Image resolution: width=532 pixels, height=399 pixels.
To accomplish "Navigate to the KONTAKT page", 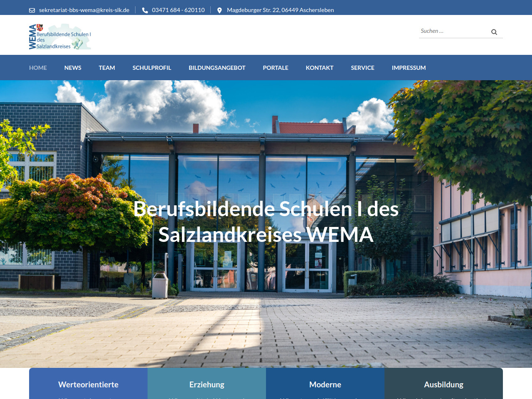I will 320,68.
